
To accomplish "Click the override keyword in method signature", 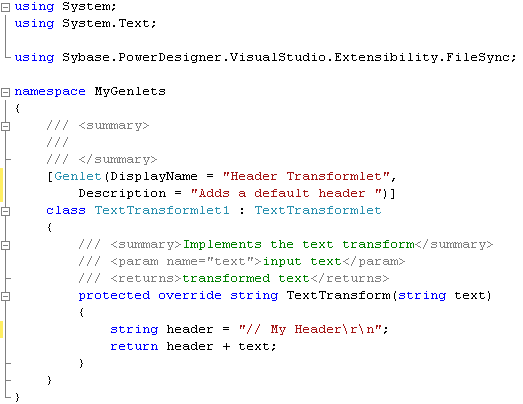I will pos(190,295).
